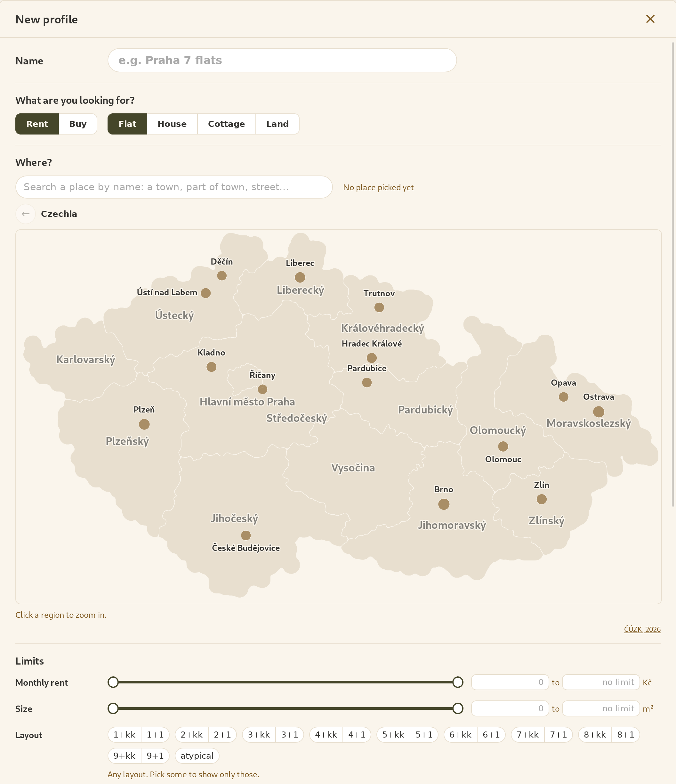
Task: Select the Kladno city dot on map
Action: [x=211, y=367]
